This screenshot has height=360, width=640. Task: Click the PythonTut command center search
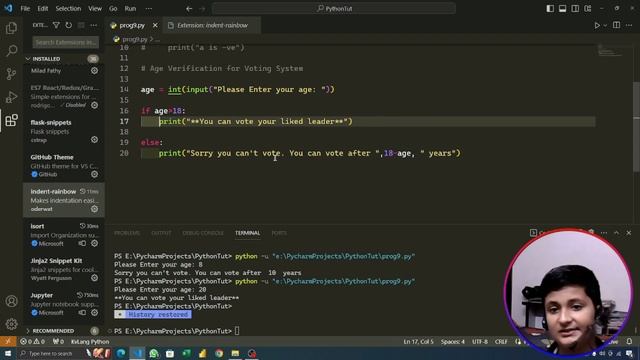coord(334,9)
